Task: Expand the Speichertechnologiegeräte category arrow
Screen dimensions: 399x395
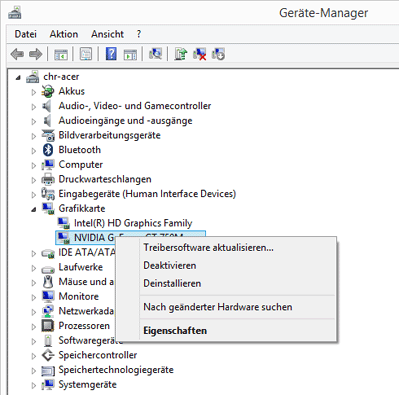Action: point(33,371)
